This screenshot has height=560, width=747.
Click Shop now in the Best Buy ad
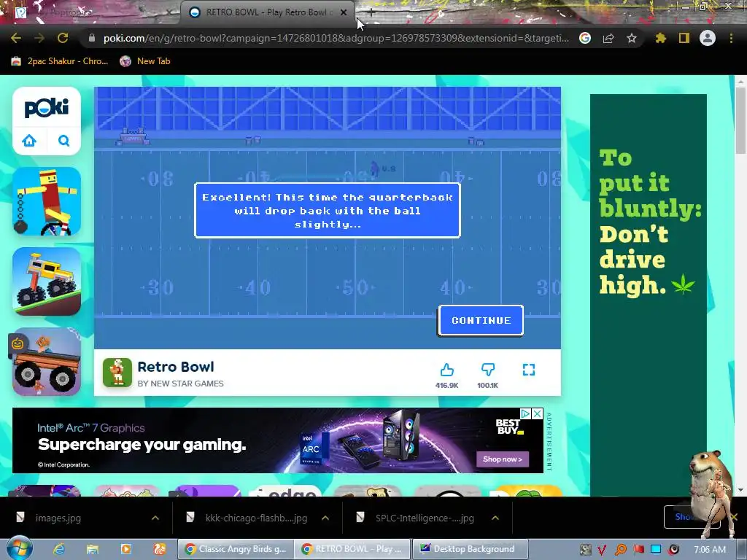503,459
